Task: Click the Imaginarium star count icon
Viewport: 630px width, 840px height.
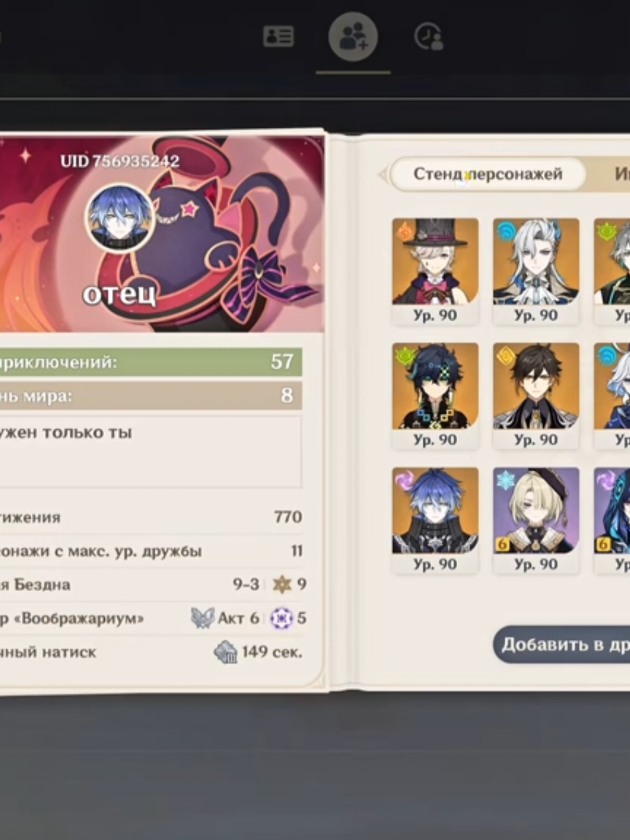Action: (281, 618)
